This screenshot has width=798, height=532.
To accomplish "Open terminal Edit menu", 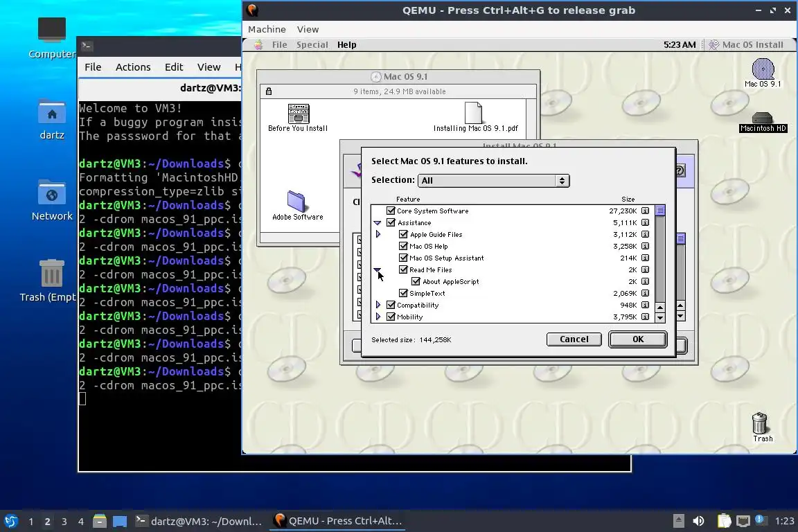I will [174, 66].
